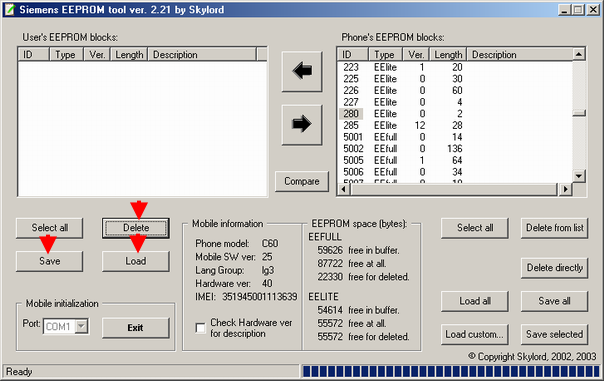Click the horizontal scrollbar track in phone list

pyautogui.click(x=455, y=189)
